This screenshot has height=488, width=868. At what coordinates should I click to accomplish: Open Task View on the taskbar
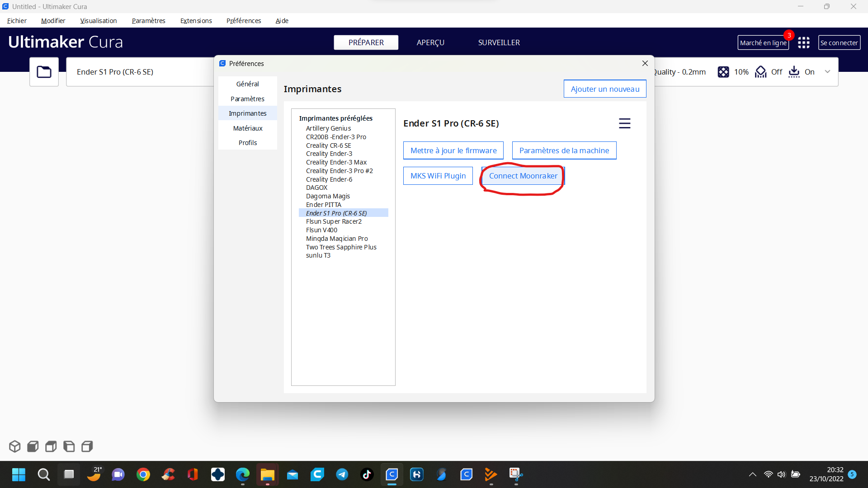point(69,474)
